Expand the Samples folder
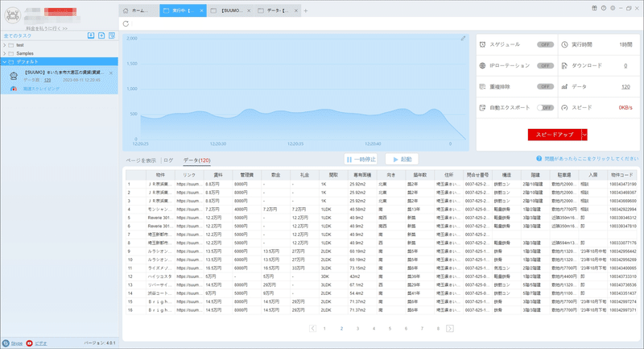The image size is (644, 349). (5, 53)
